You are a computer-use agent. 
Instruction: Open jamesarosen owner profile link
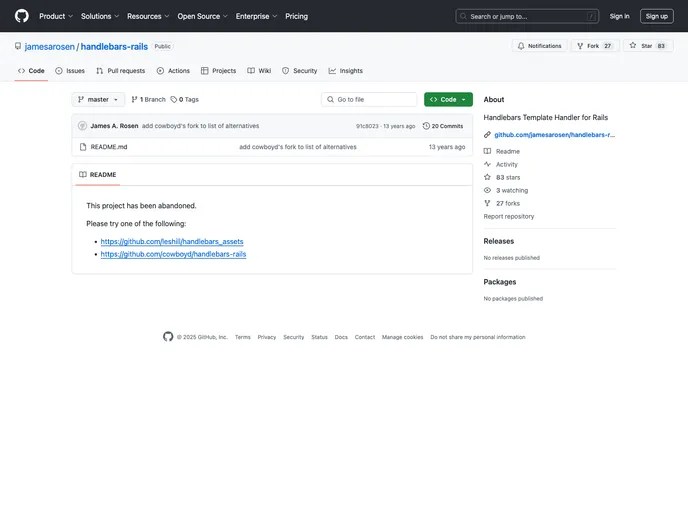(50, 47)
